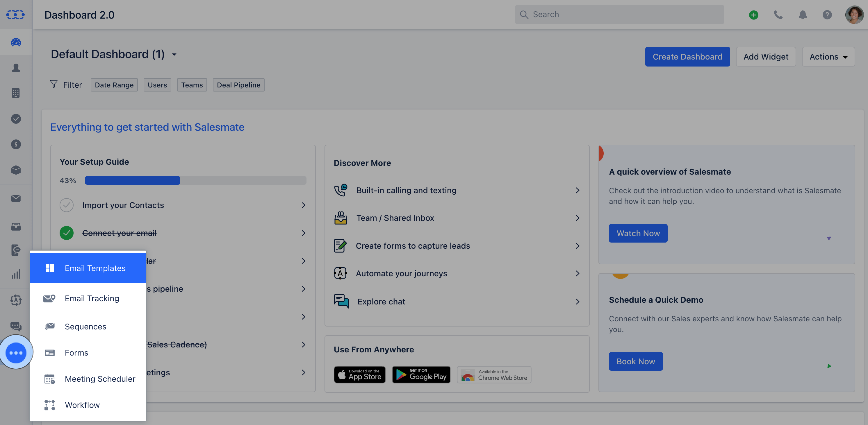The height and width of the screenshot is (425, 868).
Task: Open the Sales Cadence setup row chevron
Action: pyautogui.click(x=303, y=345)
